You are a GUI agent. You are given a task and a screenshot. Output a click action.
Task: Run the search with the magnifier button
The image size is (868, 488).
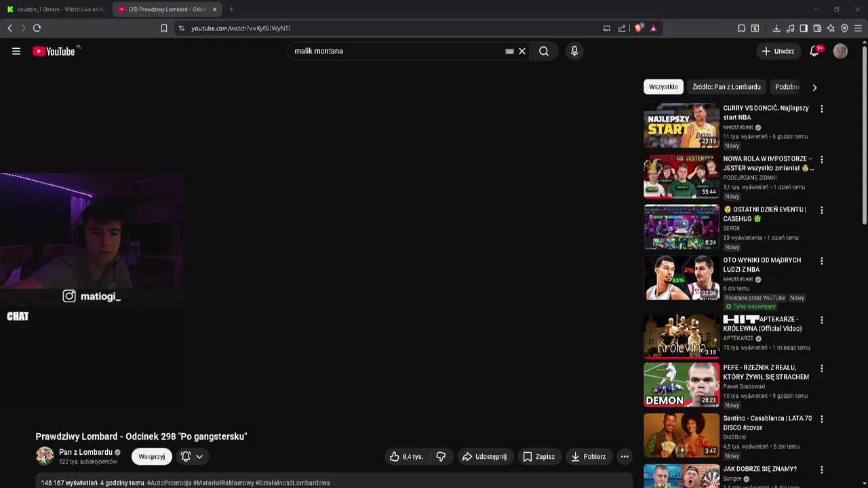[544, 51]
